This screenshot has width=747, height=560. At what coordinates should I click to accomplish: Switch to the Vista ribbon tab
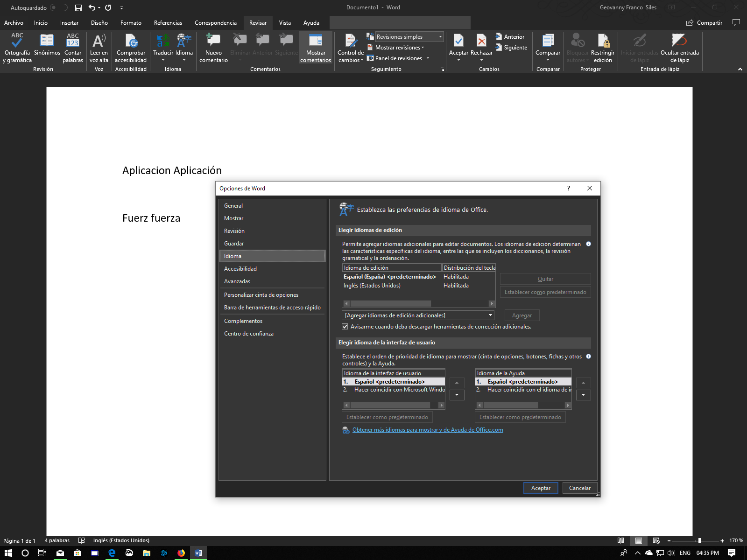tap(285, 22)
